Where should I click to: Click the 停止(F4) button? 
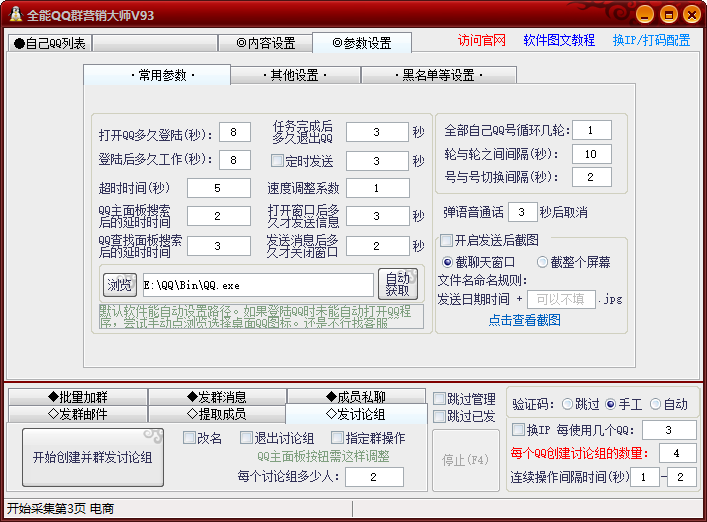tap(466, 460)
